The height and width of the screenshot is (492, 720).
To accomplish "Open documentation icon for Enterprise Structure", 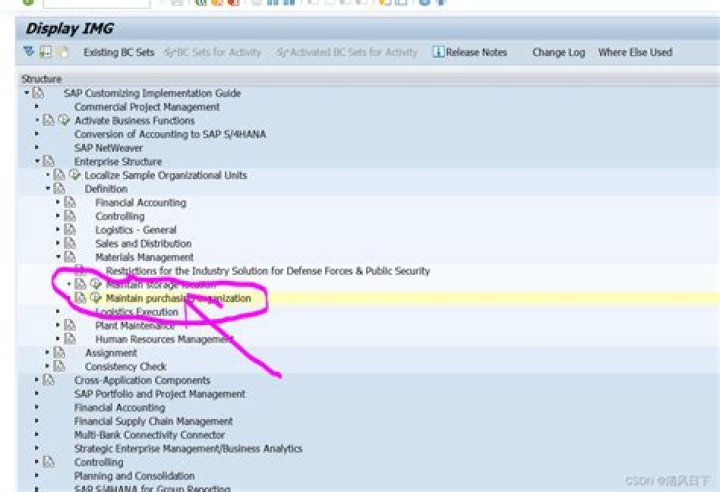I will pos(48,161).
